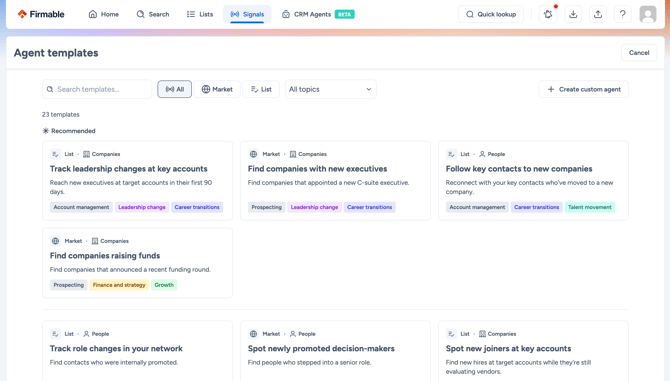Click Prospecting tag on raising funds card
This screenshot has height=381, width=670.
click(x=68, y=285)
